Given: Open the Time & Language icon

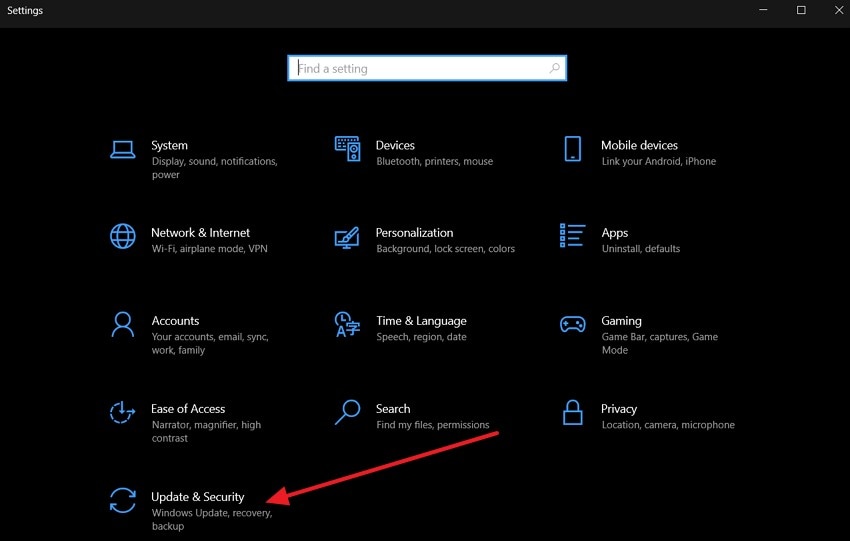Looking at the screenshot, I should click(x=347, y=324).
